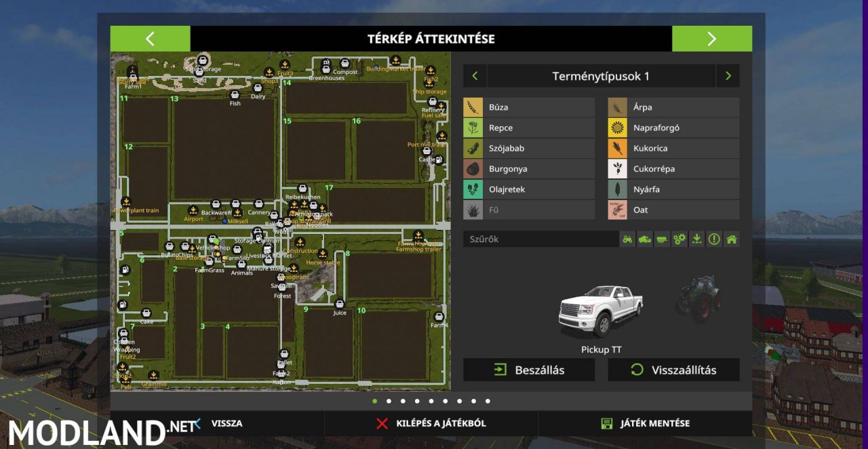Select the first active page indicator dot
This screenshot has width=868, height=449.
(x=374, y=401)
